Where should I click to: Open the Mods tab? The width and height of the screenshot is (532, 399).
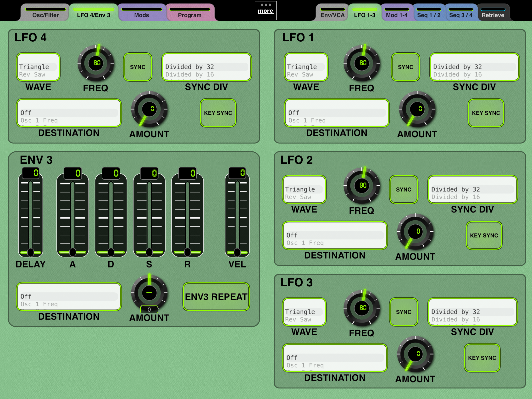141,12
